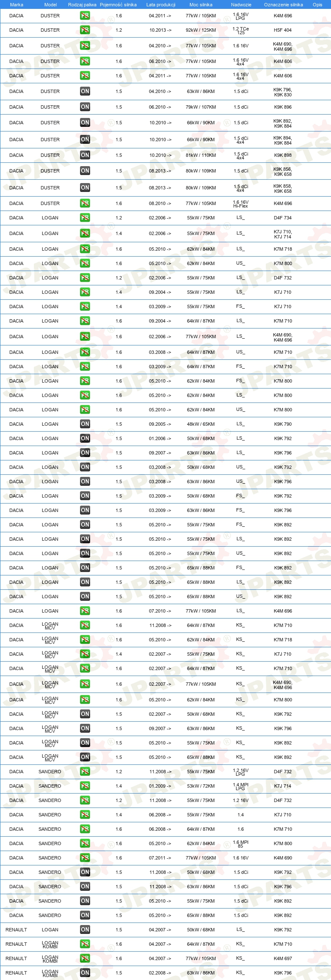Click the petrol icon in the Duster Hi-Flex row

[85, 203]
